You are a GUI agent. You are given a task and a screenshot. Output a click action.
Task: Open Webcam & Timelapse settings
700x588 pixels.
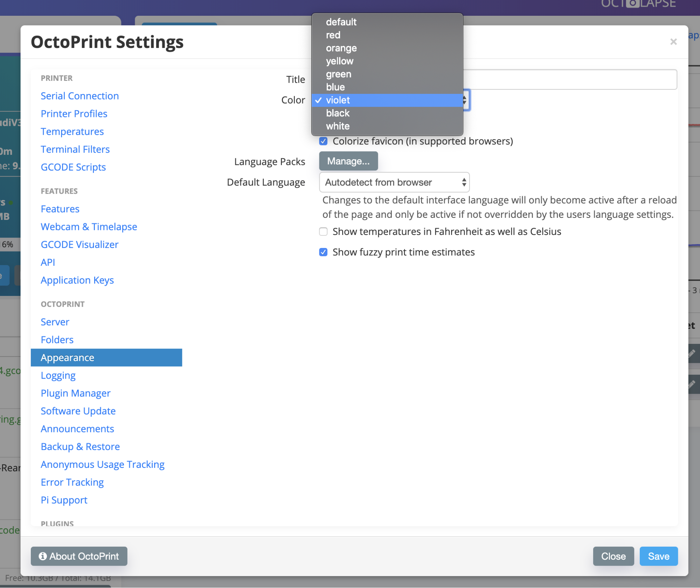(89, 227)
